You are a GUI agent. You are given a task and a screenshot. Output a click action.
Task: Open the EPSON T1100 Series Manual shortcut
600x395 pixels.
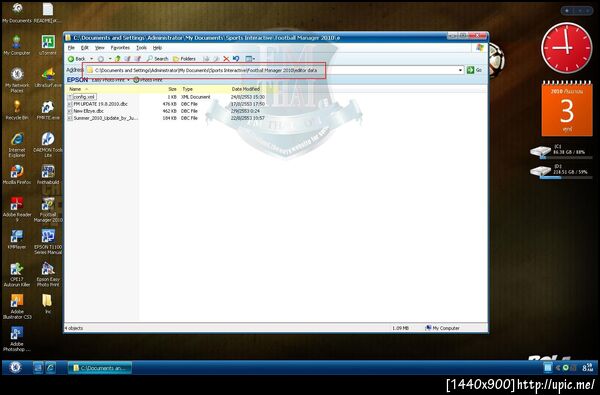click(48, 242)
